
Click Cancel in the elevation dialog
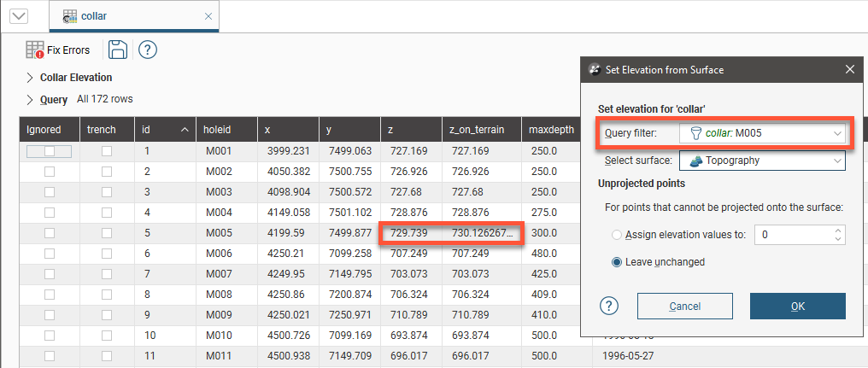[684, 306]
